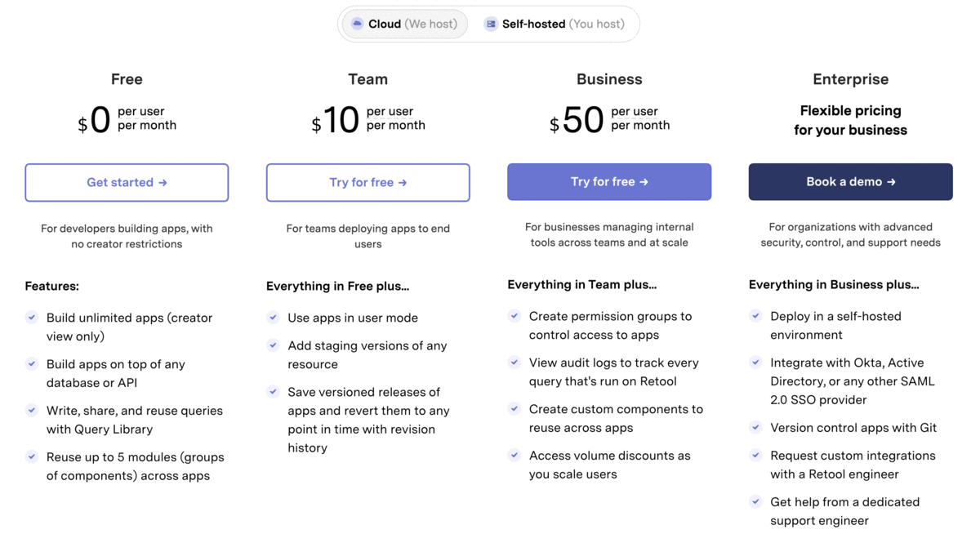The image size is (980, 534).
Task: Click "Book a demo" under Enterprise
Action: point(850,182)
